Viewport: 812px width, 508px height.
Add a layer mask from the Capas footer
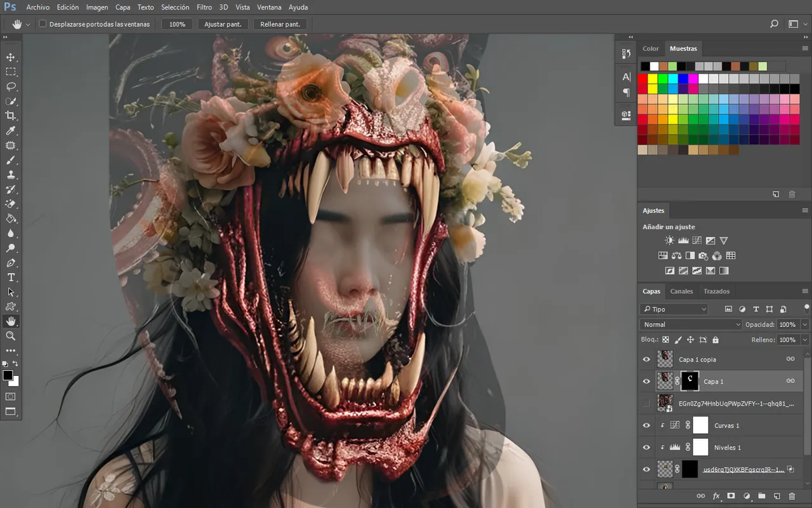tap(731, 496)
